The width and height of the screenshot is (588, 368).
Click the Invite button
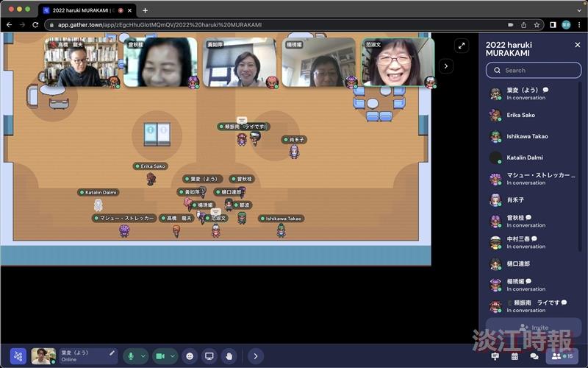(x=534, y=327)
